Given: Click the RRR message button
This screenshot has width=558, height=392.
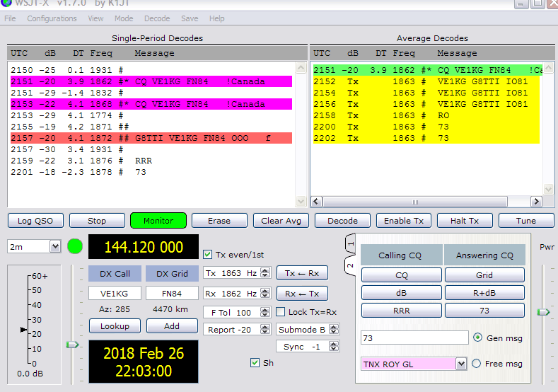Looking at the screenshot, I should click(x=402, y=311).
